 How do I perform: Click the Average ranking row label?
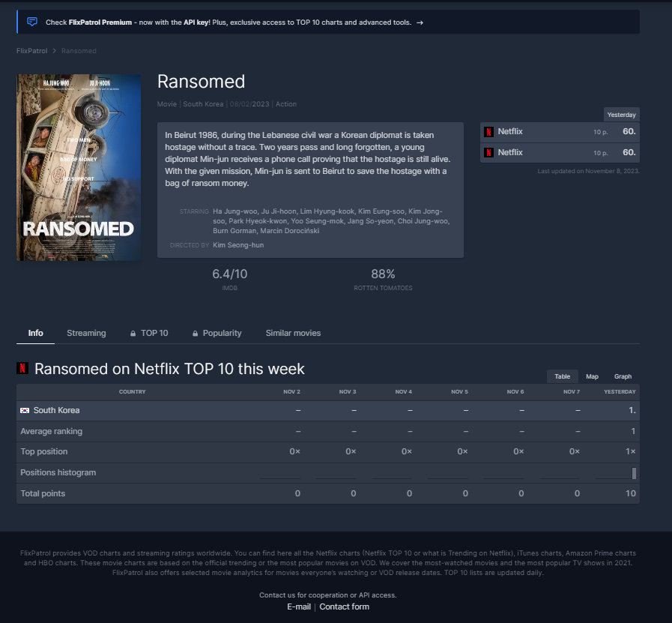(52, 431)
